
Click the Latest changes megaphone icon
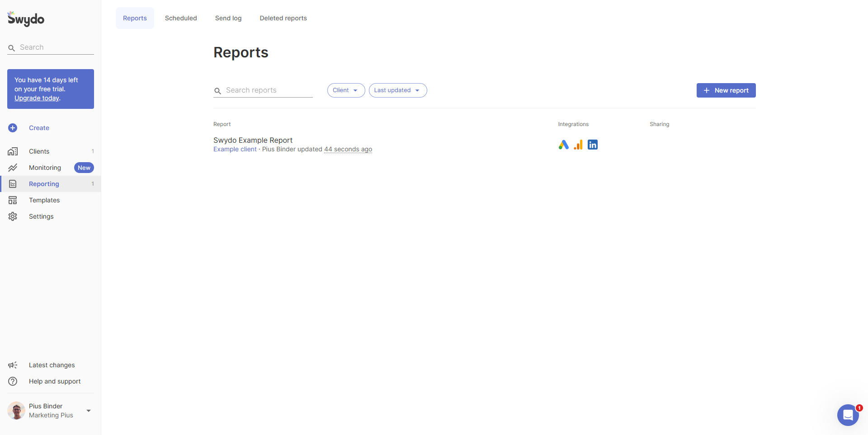13,365
